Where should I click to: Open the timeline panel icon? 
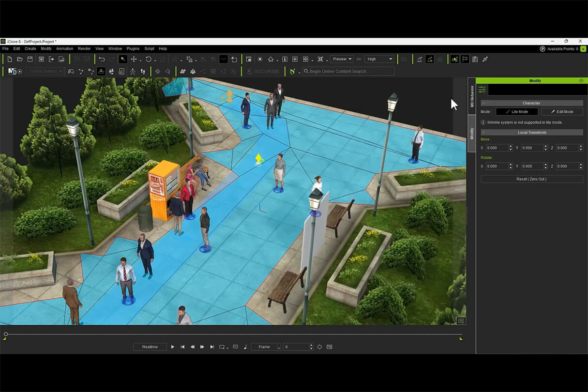[x=330, y=347]
